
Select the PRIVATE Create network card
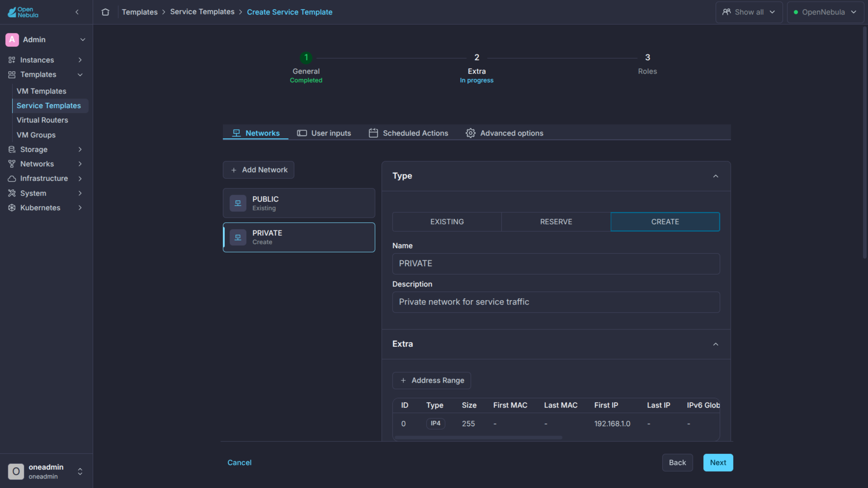click(299, 237)
